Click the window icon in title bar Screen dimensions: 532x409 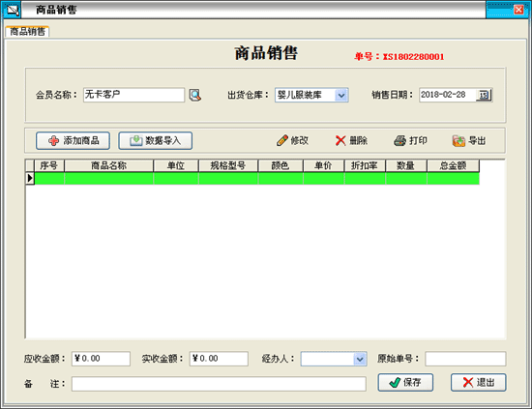pos(12,10)
